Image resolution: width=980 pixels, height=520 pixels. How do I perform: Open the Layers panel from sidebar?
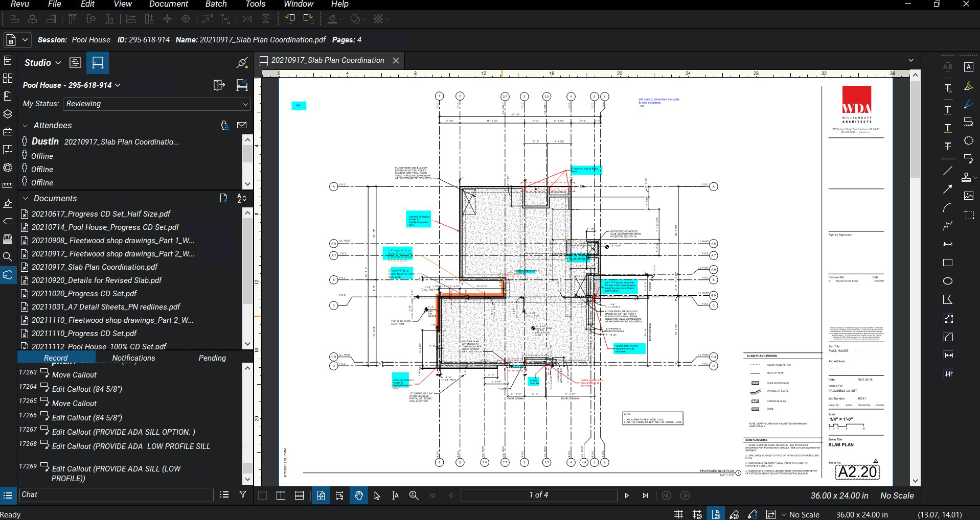(x=8, y=113)
